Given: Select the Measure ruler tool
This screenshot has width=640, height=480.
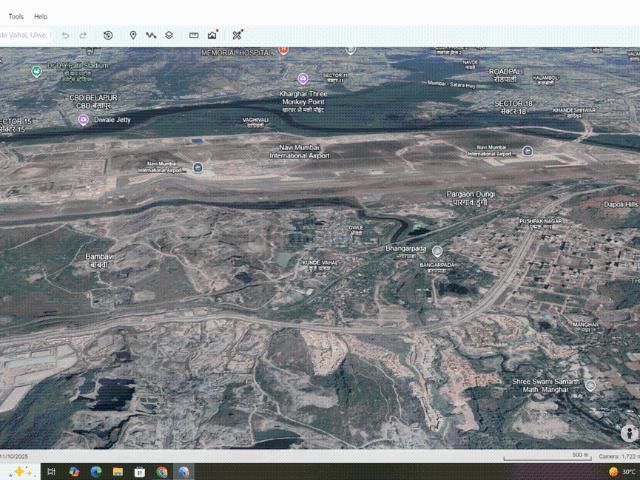Looking at the screenshot, I should [194, 36].
